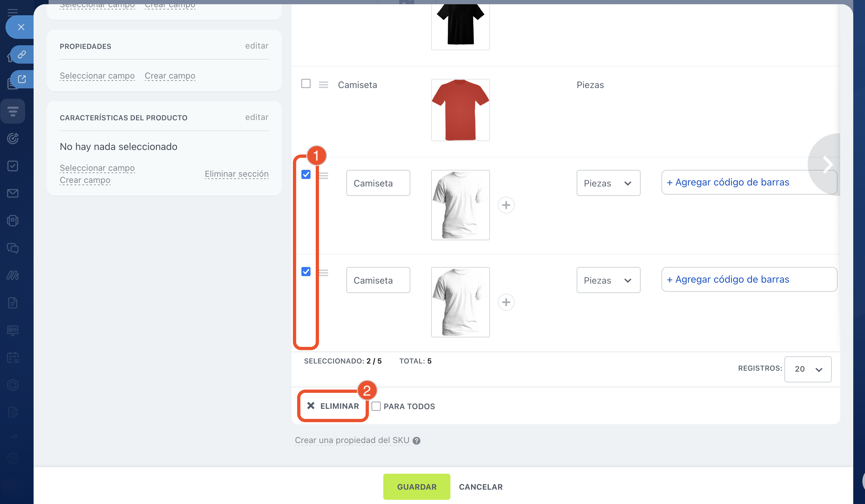Check the red Camiseta row checkbox
The image size is (865, 504).
[306, 84]
